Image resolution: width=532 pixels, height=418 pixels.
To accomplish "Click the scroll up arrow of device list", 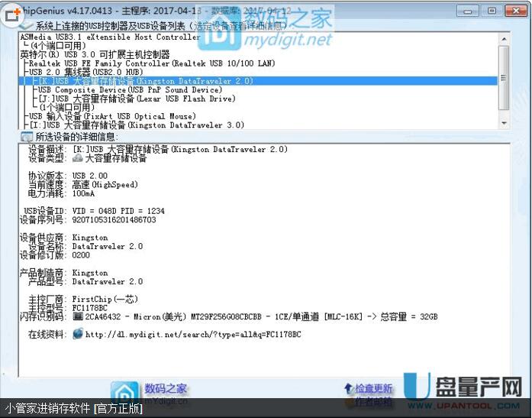I will point(504,39).
